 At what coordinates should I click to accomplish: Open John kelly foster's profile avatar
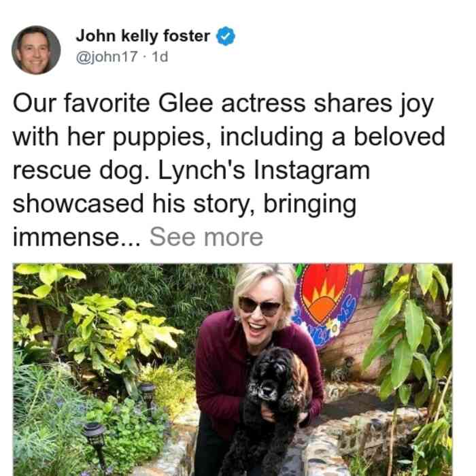coord(36,50)
